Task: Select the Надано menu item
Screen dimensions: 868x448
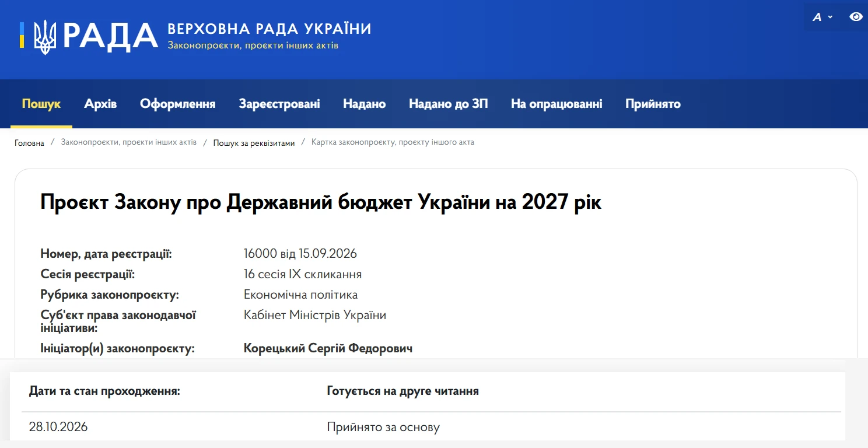Action: (365, 104)
